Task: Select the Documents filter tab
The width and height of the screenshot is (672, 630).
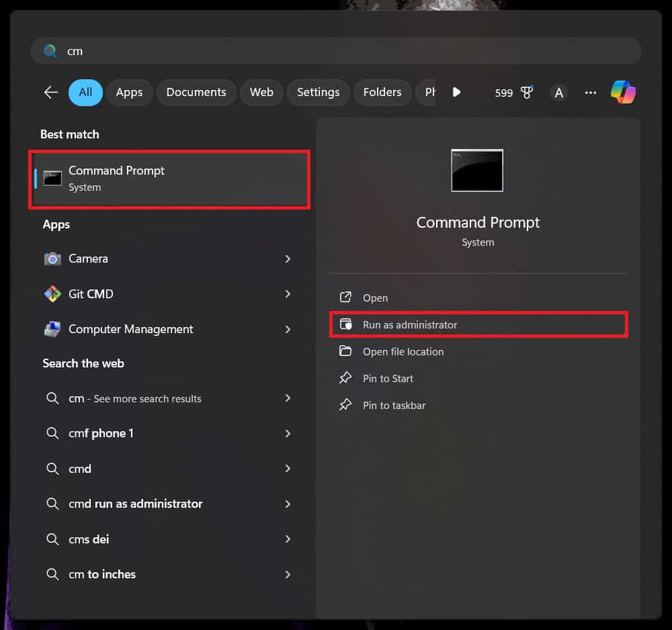Action: 196,92
